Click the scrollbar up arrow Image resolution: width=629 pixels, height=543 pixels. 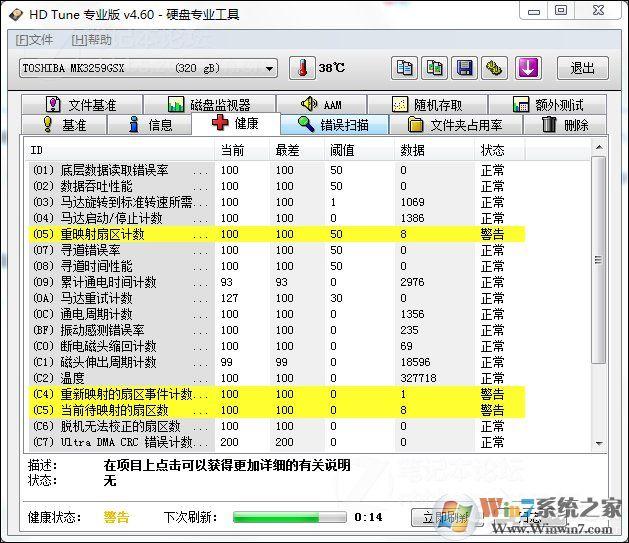pyautogui.click(x=599, y=147)
